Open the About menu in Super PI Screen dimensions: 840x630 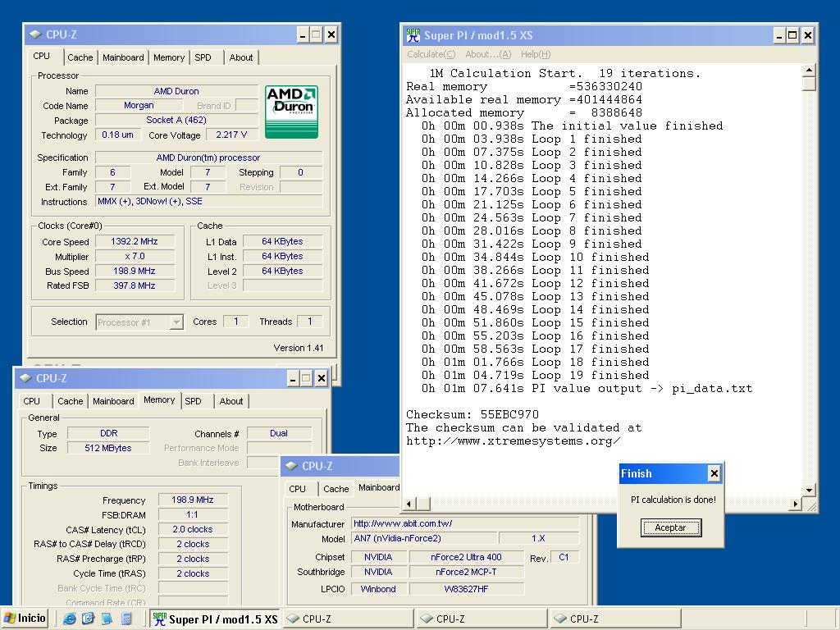[x=488, y=54]
